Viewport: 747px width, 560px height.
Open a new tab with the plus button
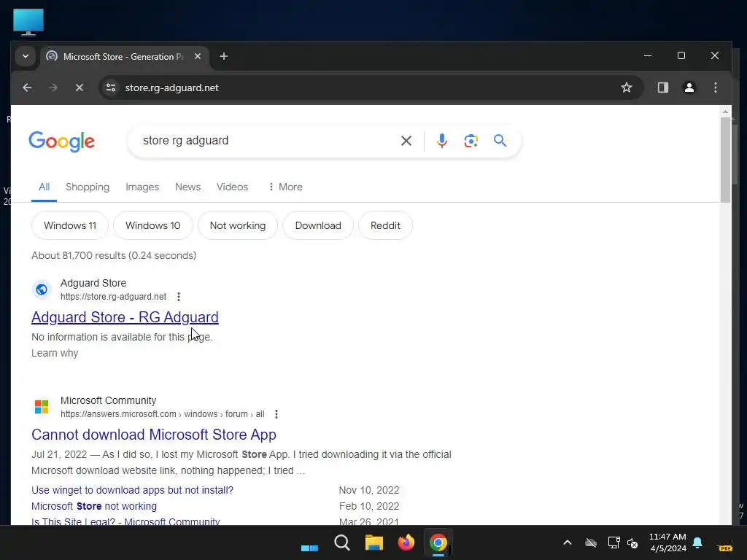coord(224,56)
